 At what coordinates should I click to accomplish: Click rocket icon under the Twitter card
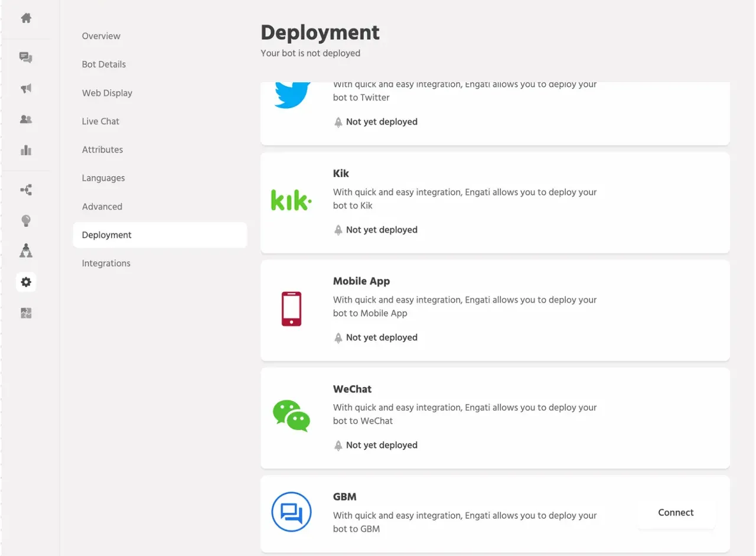point(338,122)
